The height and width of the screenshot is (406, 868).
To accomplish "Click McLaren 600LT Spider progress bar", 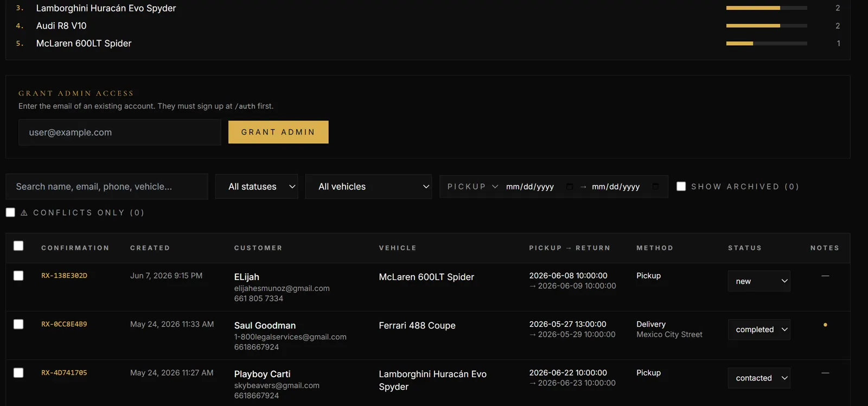I will tap(767, 43).
